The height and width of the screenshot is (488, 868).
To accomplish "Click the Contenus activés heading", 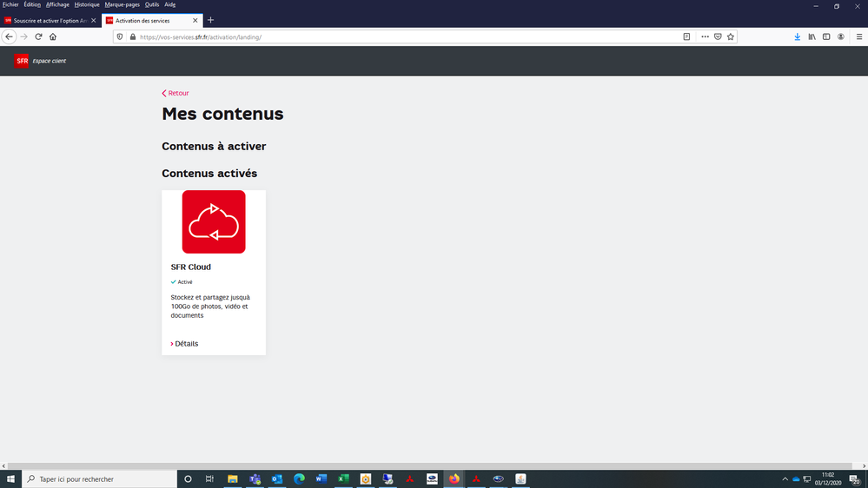I will 209,173.
